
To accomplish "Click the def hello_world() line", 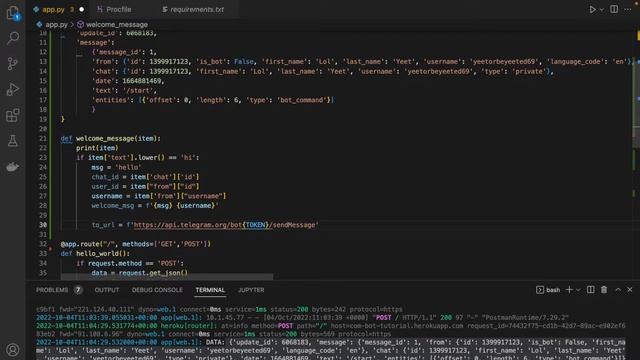I will [95, 253].
